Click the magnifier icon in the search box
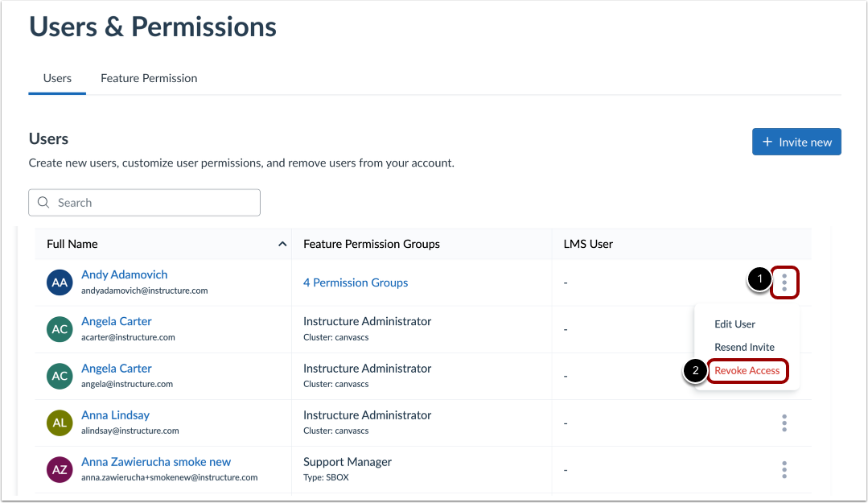Viewport: 868px width, 503px height. tap(43, 203)
